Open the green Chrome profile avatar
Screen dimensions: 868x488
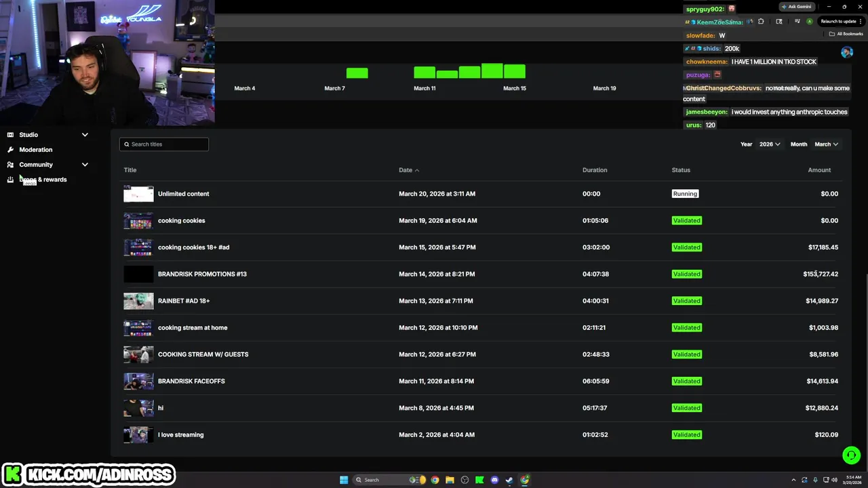[810, 21]
